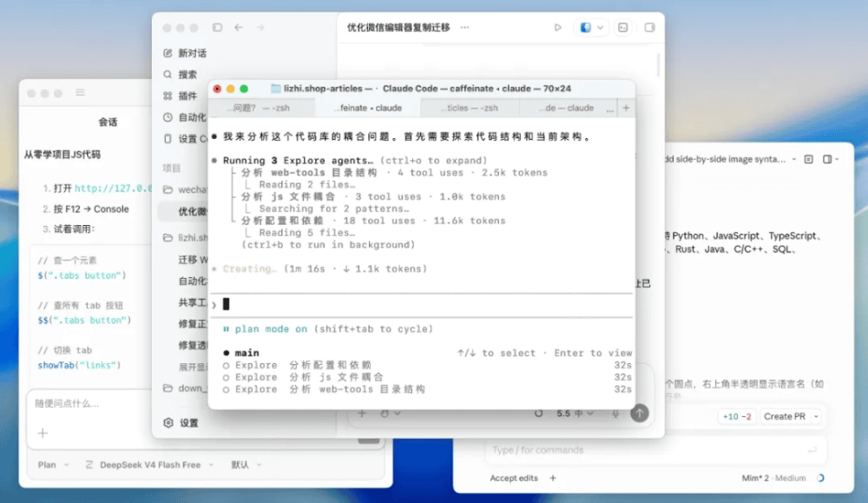Image resolution: width=868 pixels, height=503 pixels.
Task: Switch to the ...feinate • claude tab
Action: click(368, 108)
